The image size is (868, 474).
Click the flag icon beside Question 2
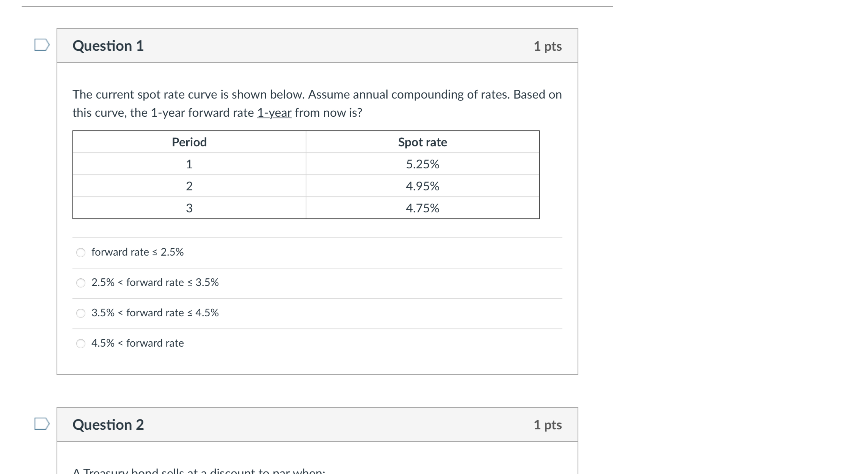click(x=42, y=424)
